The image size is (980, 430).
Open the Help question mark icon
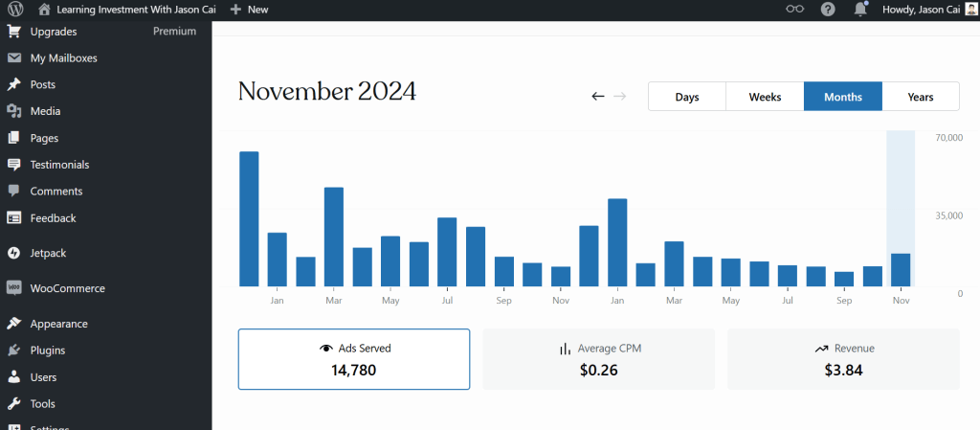coord(828,9)
